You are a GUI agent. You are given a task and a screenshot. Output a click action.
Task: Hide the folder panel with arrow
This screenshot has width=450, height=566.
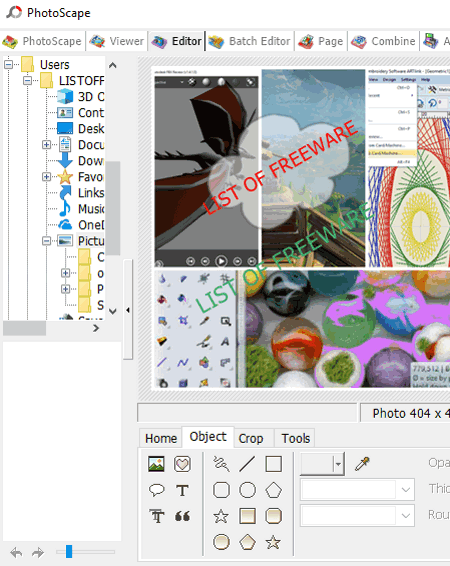[x=128, y=310]
